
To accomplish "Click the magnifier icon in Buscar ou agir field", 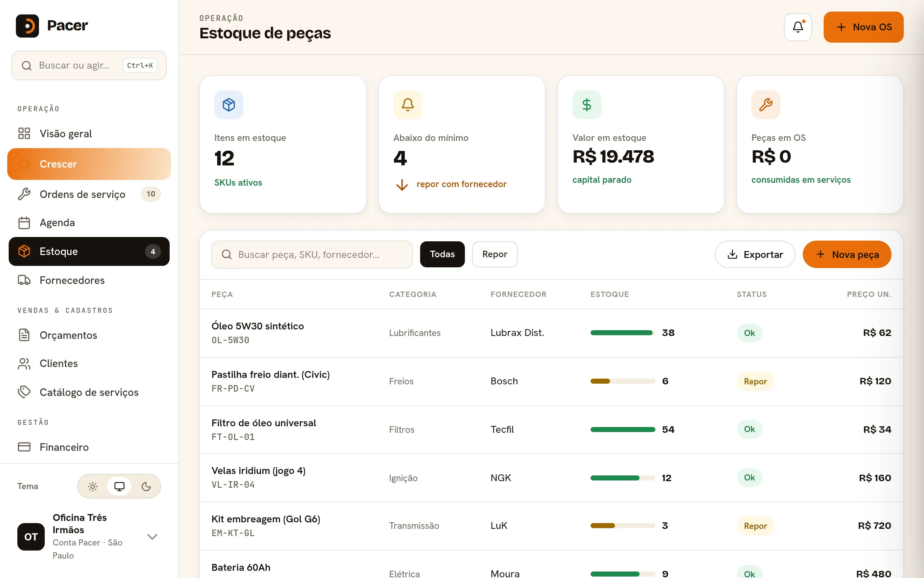I will pyautogui.click(x=27, y=66).
